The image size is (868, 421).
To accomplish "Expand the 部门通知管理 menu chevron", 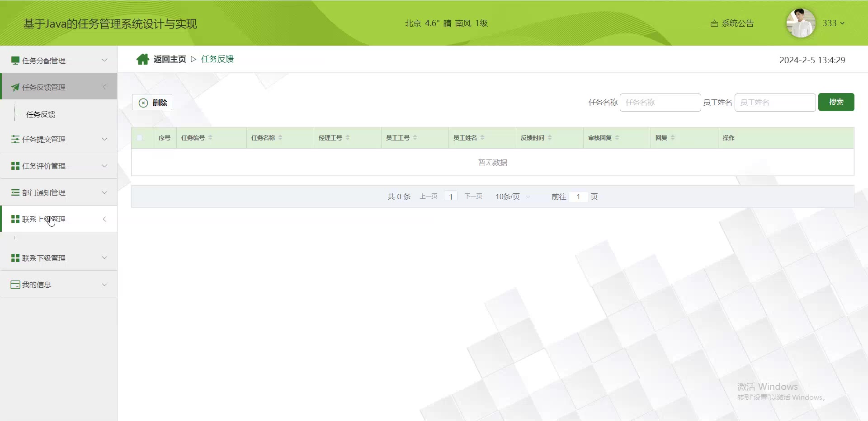I will click(x=104, y=192).
